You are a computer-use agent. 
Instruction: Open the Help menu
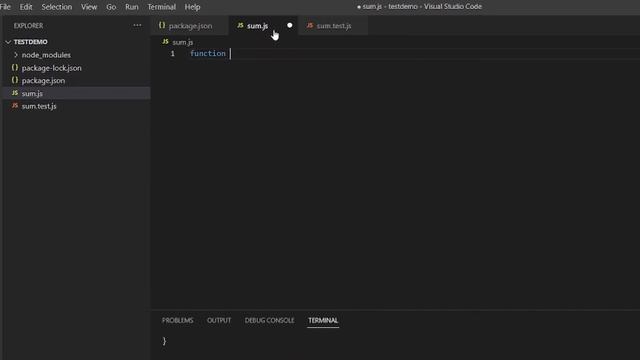pos(192,7)
